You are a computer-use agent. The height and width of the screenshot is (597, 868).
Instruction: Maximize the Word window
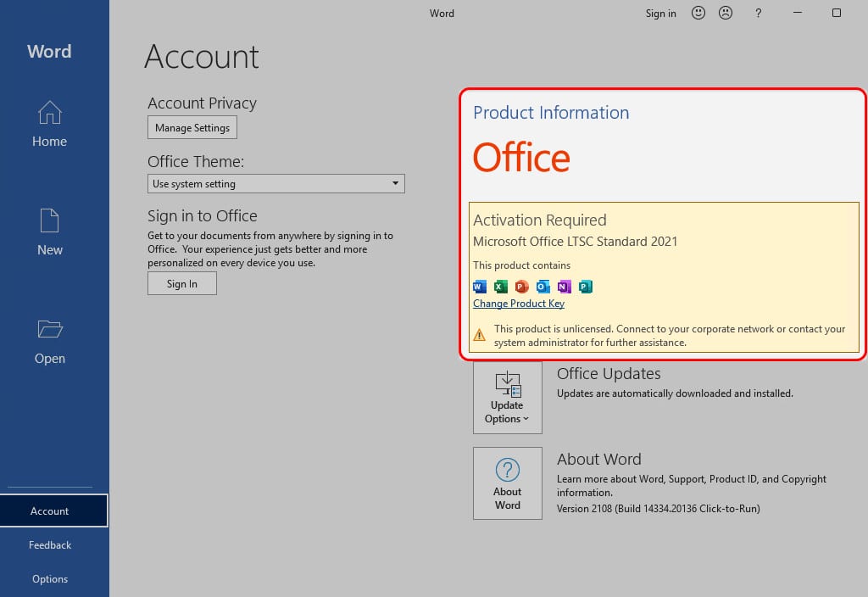(x=837, y=13)
